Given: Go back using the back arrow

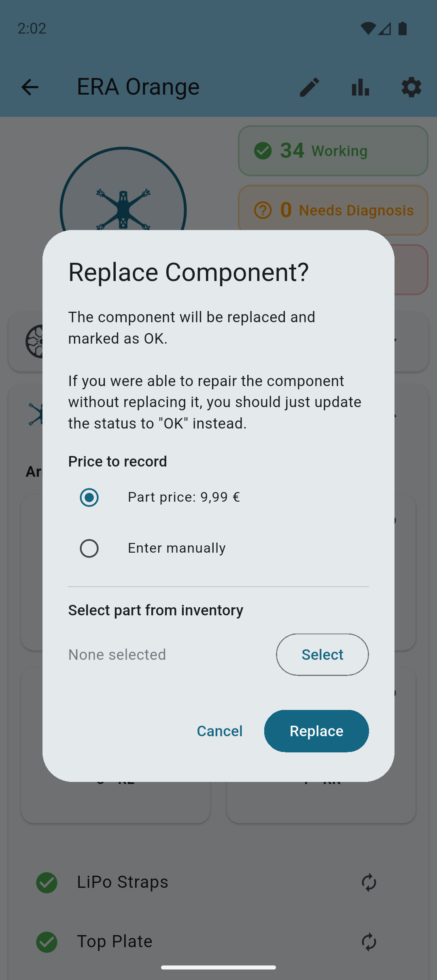Looking at the screenshot, I should [30, 87].
